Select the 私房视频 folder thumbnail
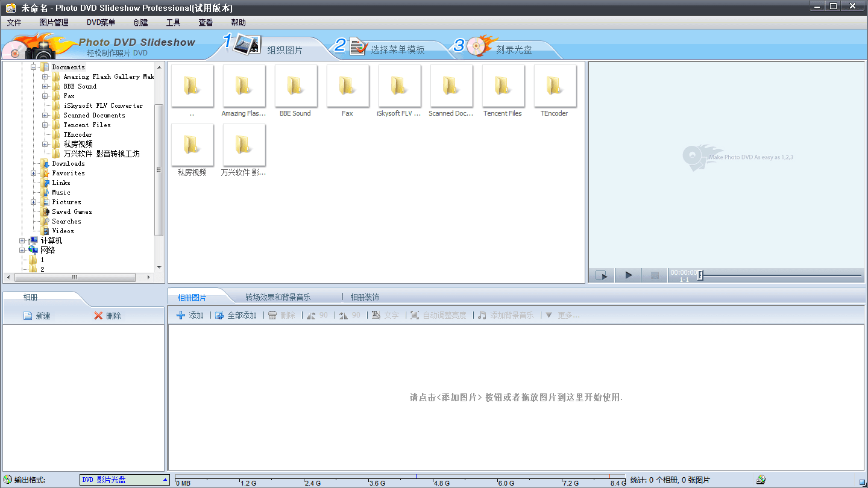 click(192, 145)
